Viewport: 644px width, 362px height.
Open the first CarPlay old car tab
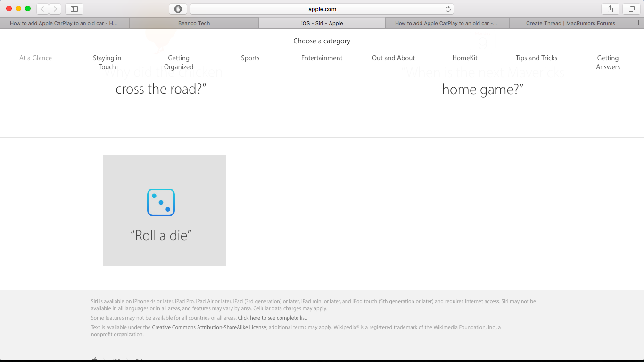point(65,23)
